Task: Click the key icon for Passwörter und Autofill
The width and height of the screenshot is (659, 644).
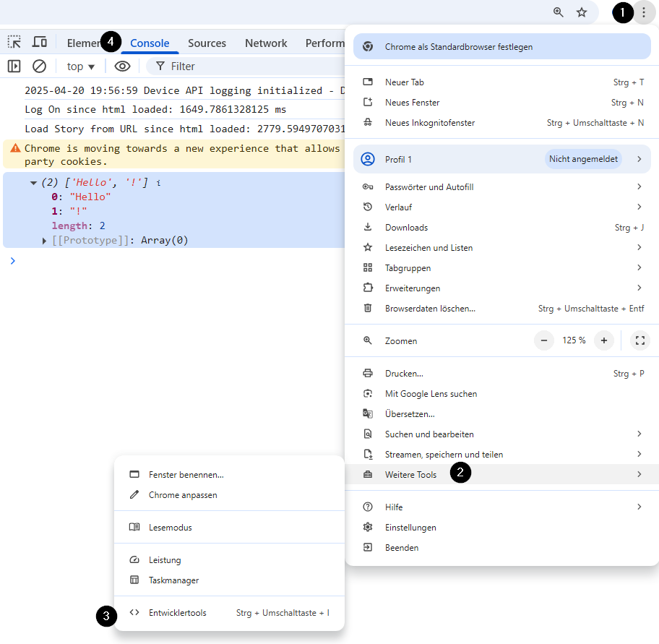Action: (368, 186)
